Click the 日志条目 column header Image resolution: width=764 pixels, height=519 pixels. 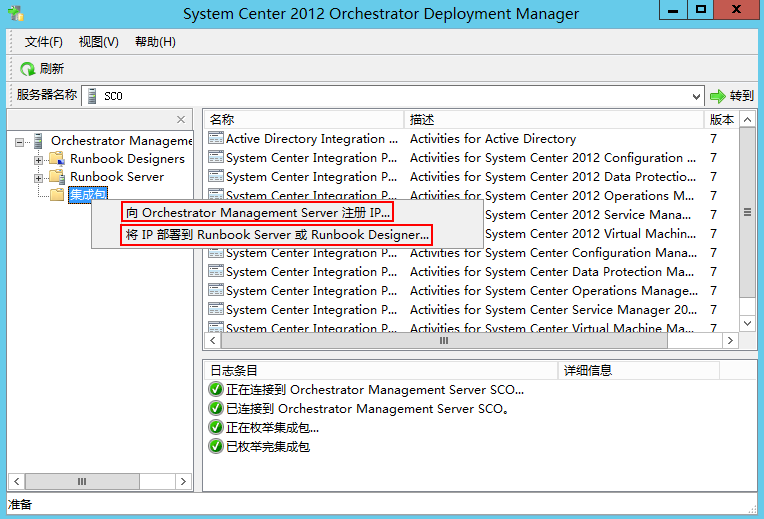[x=381, y=371]
